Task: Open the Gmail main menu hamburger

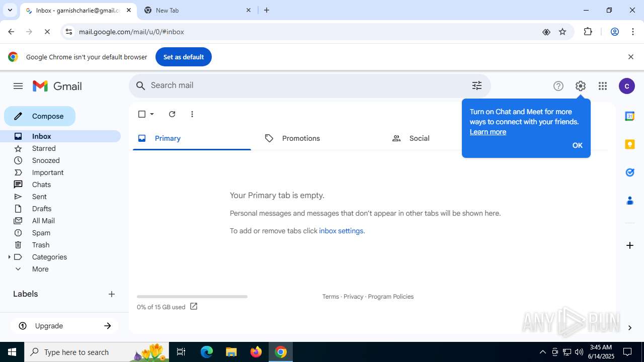Action: tap(18, 86)
